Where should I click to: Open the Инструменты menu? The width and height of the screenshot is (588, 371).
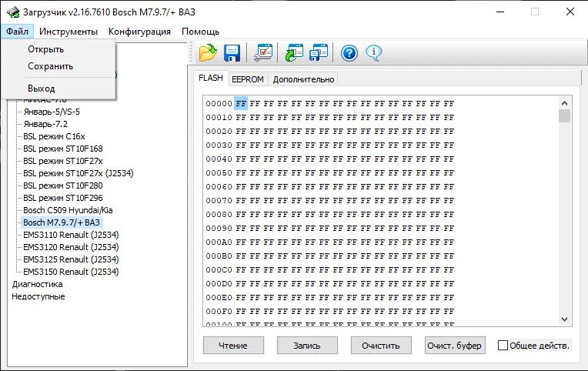pos(68,32)
